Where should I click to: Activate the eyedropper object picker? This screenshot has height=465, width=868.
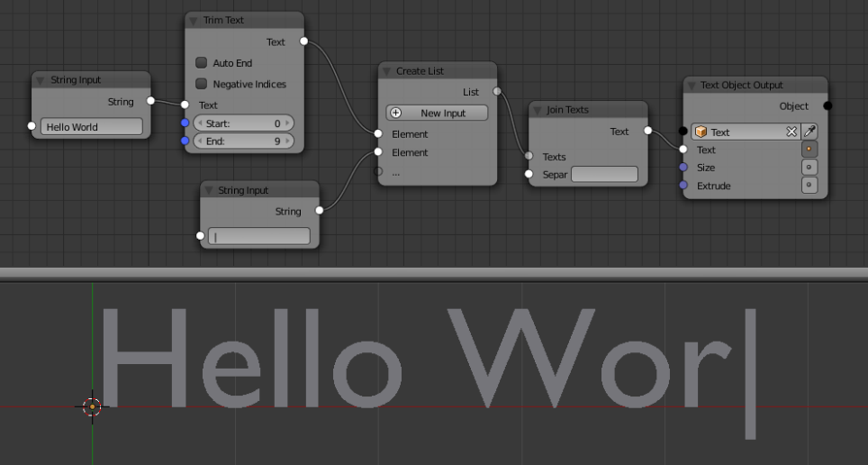[809, 132]
